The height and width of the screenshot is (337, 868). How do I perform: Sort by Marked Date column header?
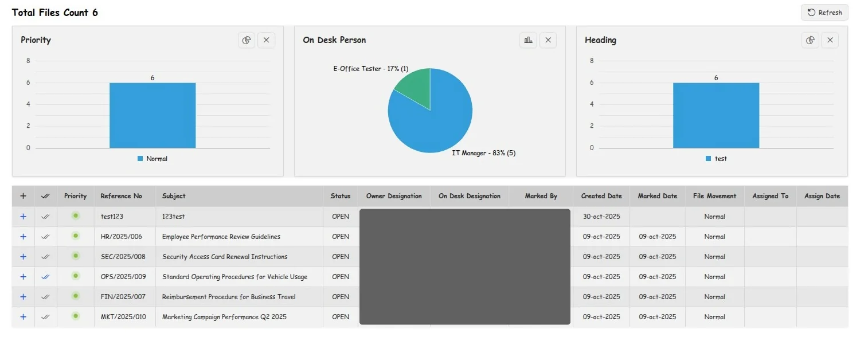coord(658,196)
